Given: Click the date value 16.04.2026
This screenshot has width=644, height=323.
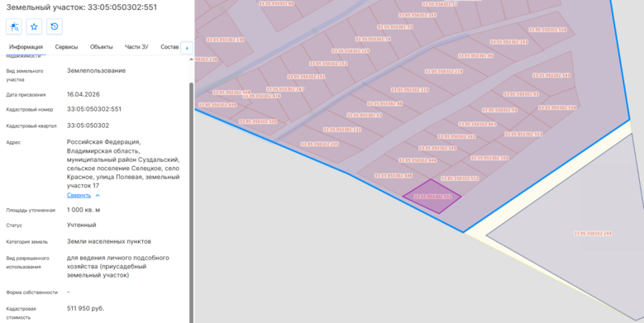Looking at the screenshot, I should tap(83, 94).
